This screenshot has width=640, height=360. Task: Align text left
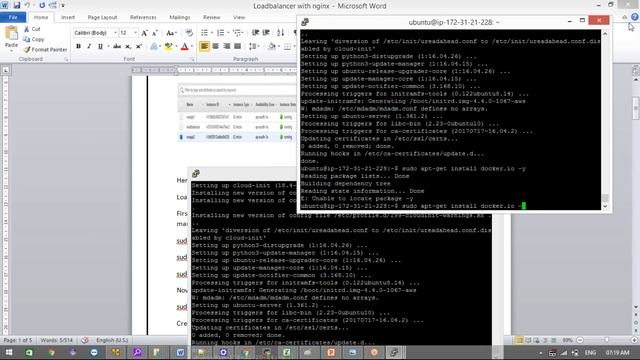click(x=204, y=46)
